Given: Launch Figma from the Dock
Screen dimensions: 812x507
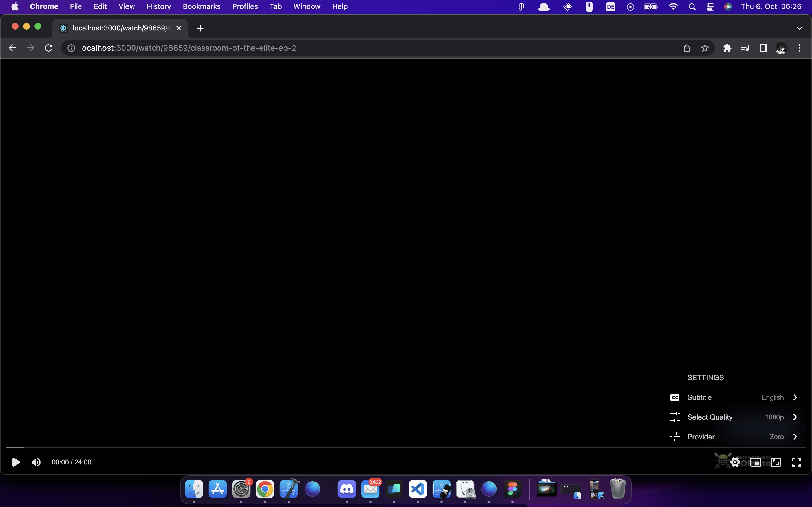Looking at the screenshot, I should point(512,490).
